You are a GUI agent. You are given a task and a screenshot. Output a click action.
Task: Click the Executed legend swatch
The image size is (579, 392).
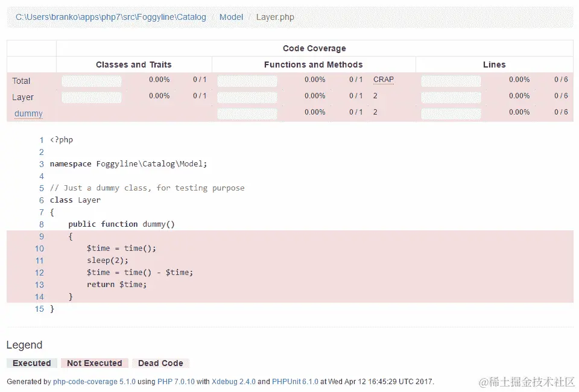pos(32,363)
